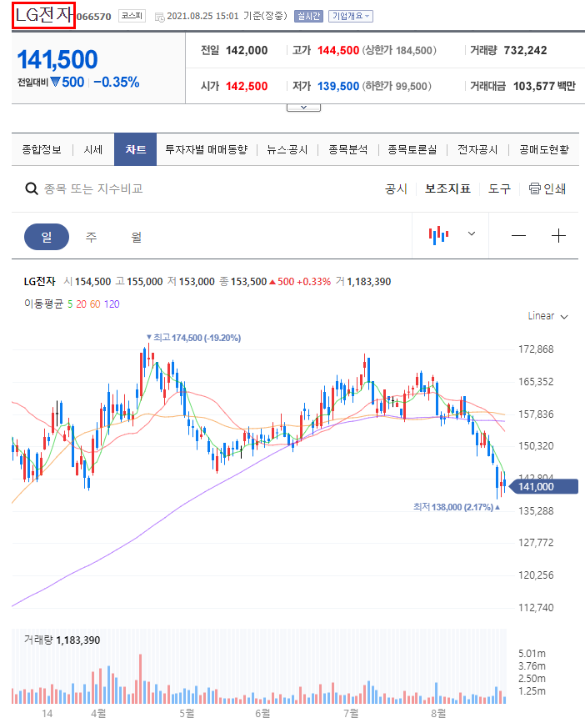Viewport: 585px width, 728px height.
Task: Click the 172,868 price axis label
Action: pos(536,349)
